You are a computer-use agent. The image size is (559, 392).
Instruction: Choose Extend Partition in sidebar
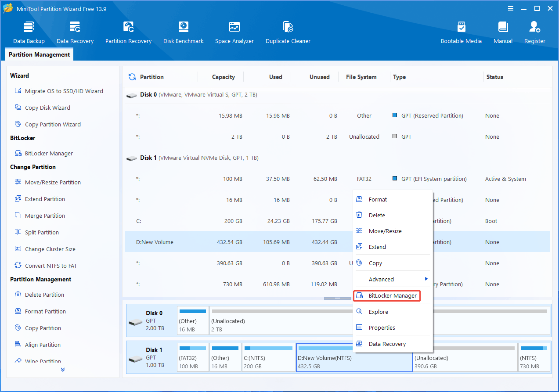(40, 199)
